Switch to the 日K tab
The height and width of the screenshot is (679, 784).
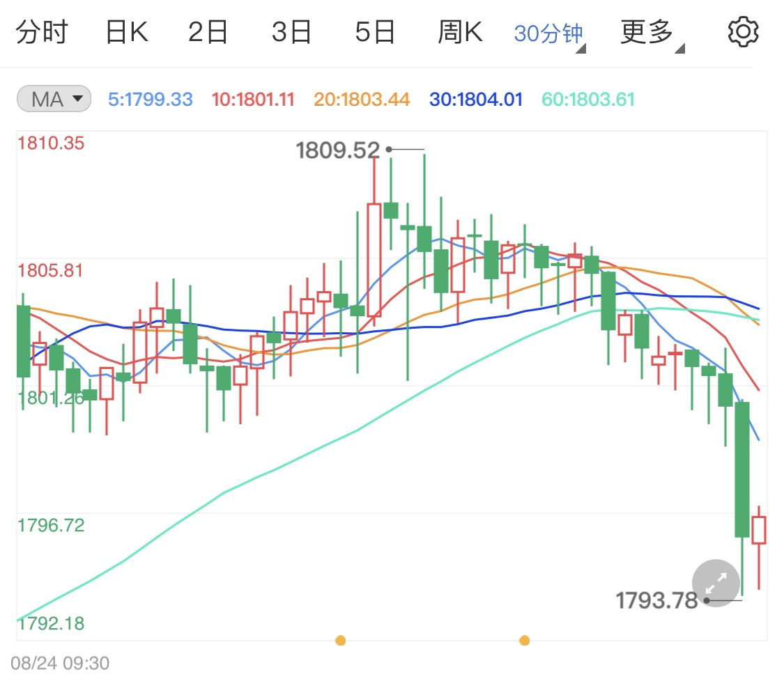pos(125,31)
